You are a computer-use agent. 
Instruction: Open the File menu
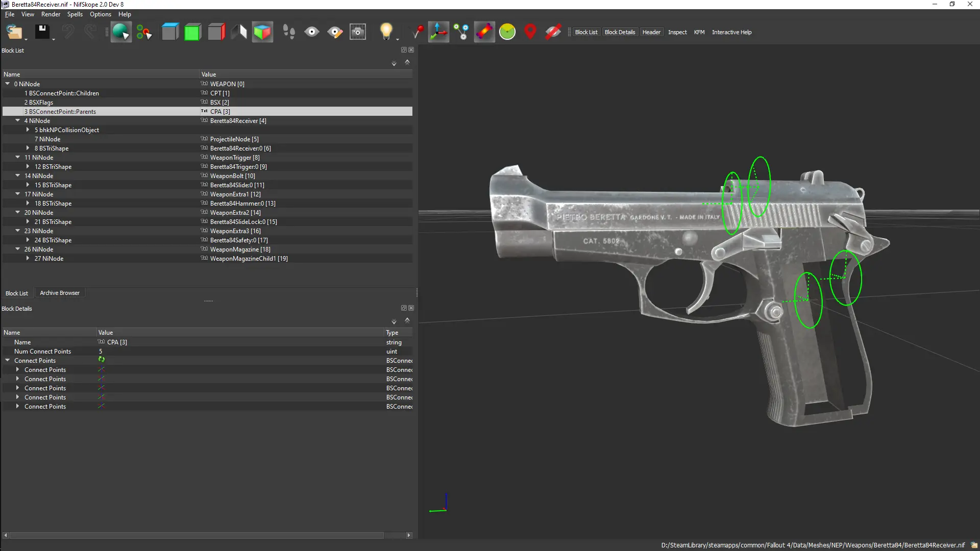click(10, 14)
